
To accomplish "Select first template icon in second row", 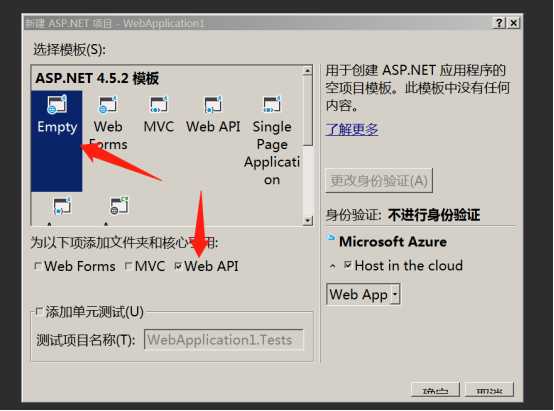I will pos(62,206).
